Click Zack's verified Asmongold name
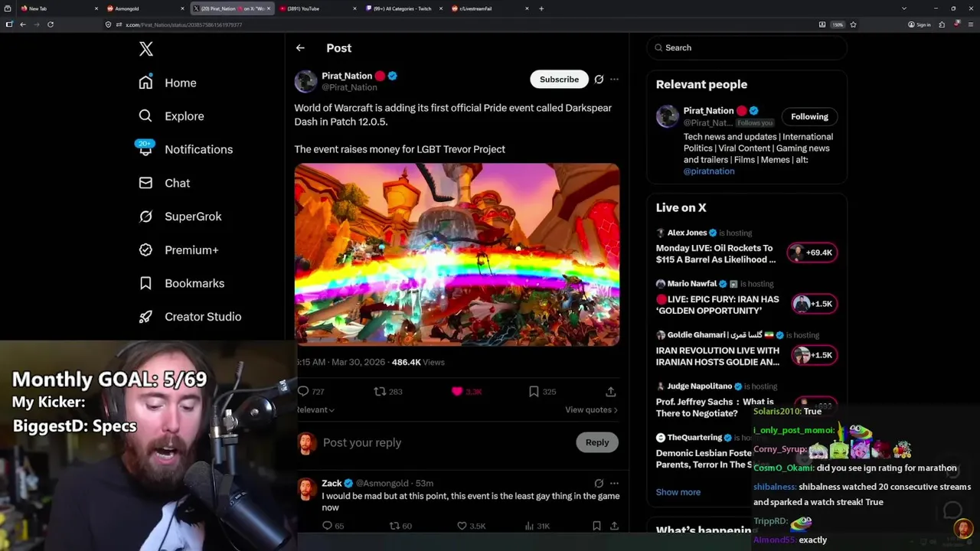Screen dimensions: 980x551 (338, 483)
